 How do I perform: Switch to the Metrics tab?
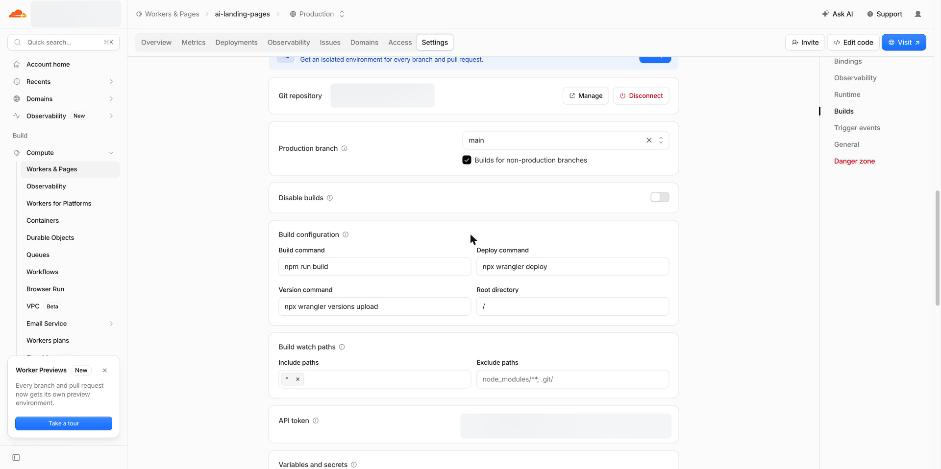pos(193,43)
